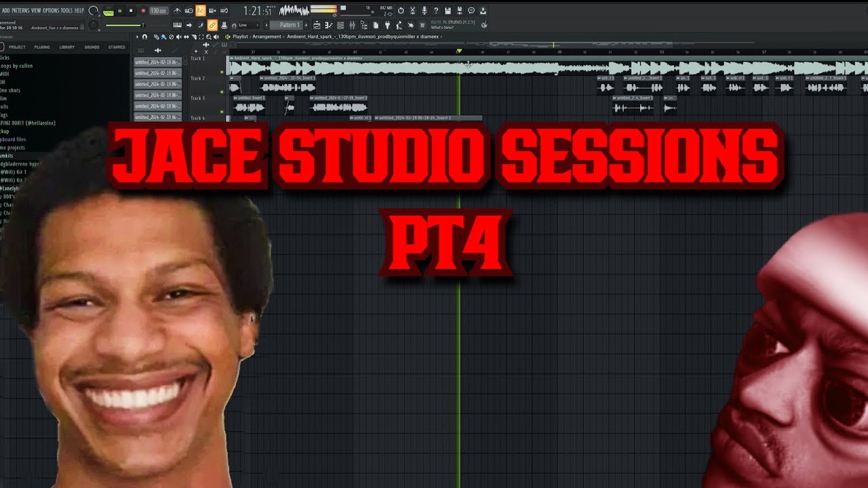Click the auto-scroll arrow icon
The height and width of the screenshot is (488, 868).
click(189, 25)
